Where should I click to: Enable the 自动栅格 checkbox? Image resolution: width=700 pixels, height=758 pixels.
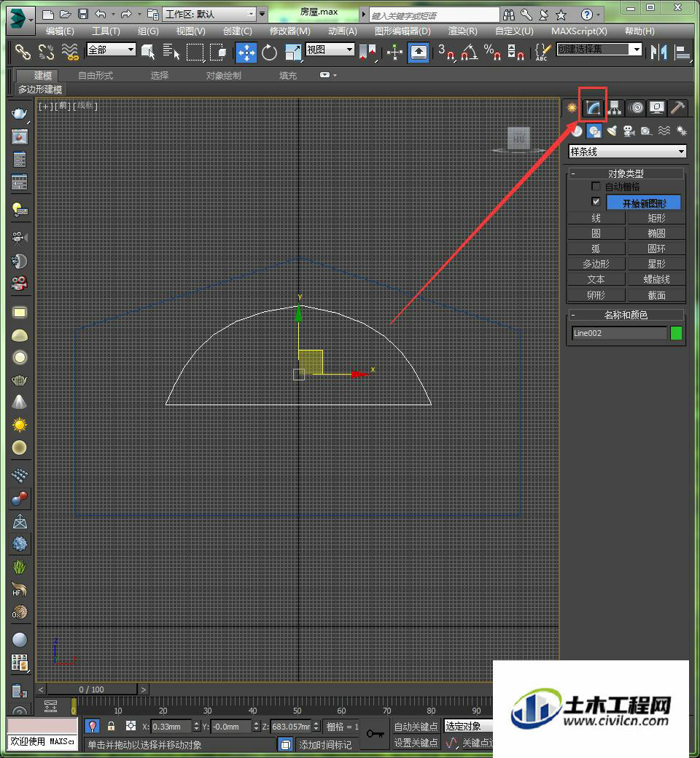point(596,186)
